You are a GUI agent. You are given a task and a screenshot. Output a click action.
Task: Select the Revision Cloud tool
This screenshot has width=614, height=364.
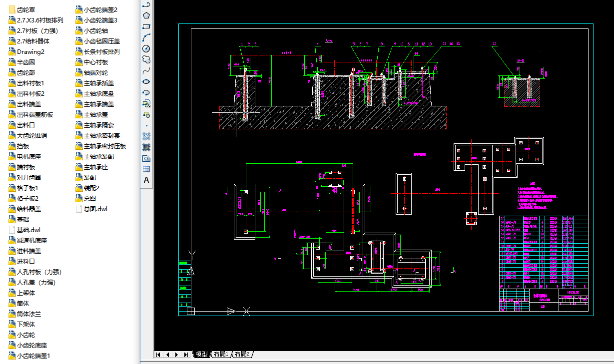146,59
